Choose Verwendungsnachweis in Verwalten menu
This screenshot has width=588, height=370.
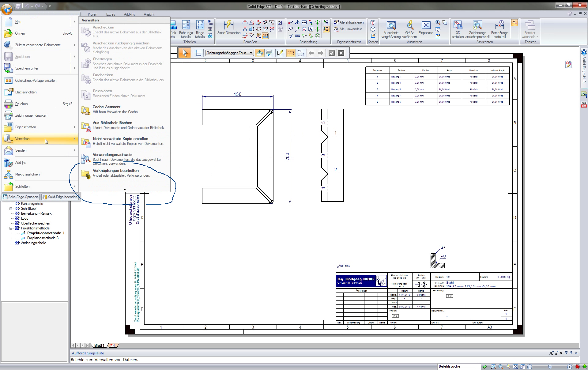click(x=124, y=159)
